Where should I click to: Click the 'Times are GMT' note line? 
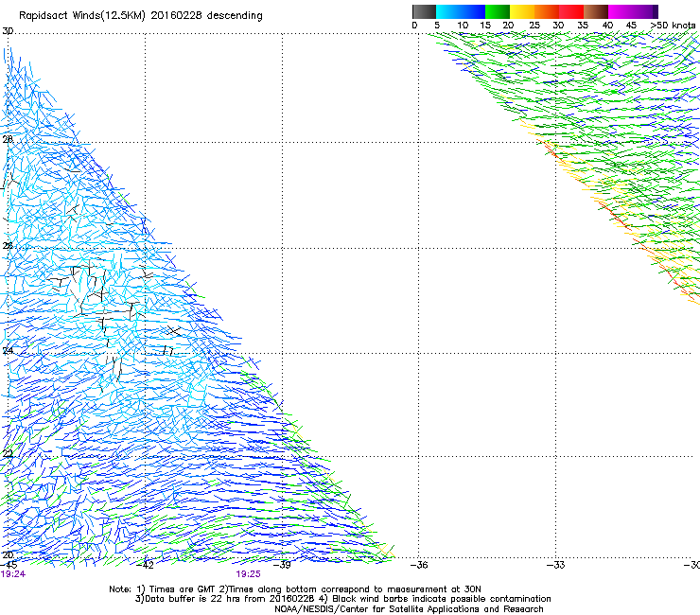tap(295, 589)
